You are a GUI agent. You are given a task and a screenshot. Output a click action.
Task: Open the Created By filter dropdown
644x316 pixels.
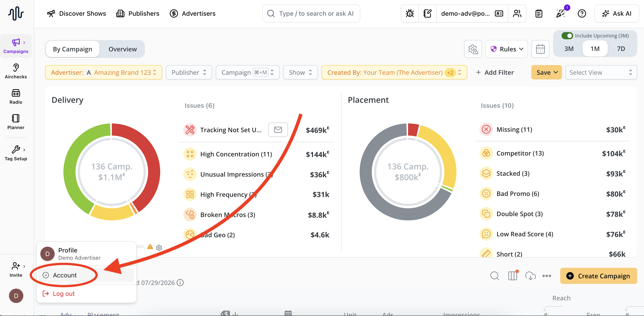point(394,72)
